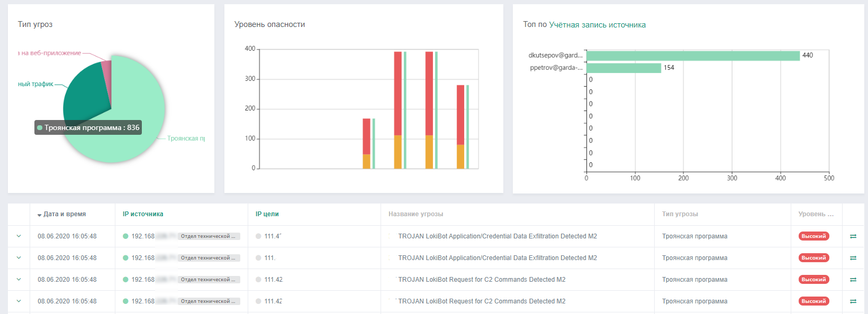This screenshot has width=868, height=314.
Task: Click the трафик pie chart label
Action: (35, 84)
